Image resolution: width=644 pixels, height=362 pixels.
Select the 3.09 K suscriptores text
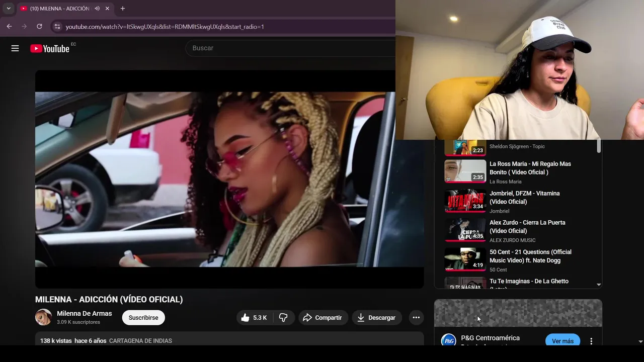click(x=78, y=322)
